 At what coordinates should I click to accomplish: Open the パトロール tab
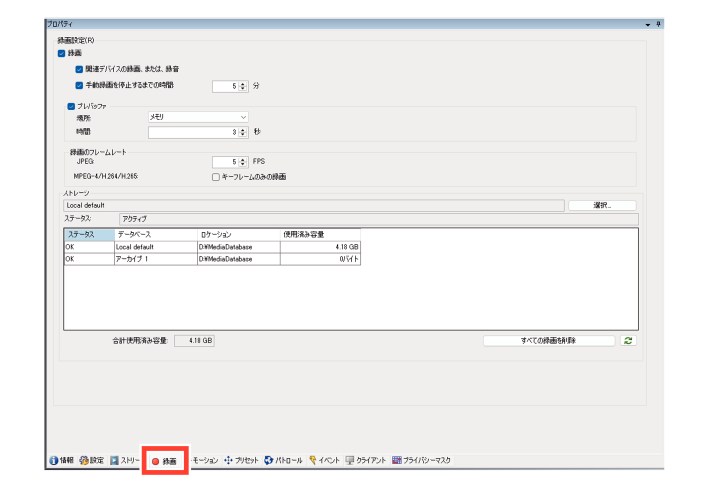click(x=283, y=460)
